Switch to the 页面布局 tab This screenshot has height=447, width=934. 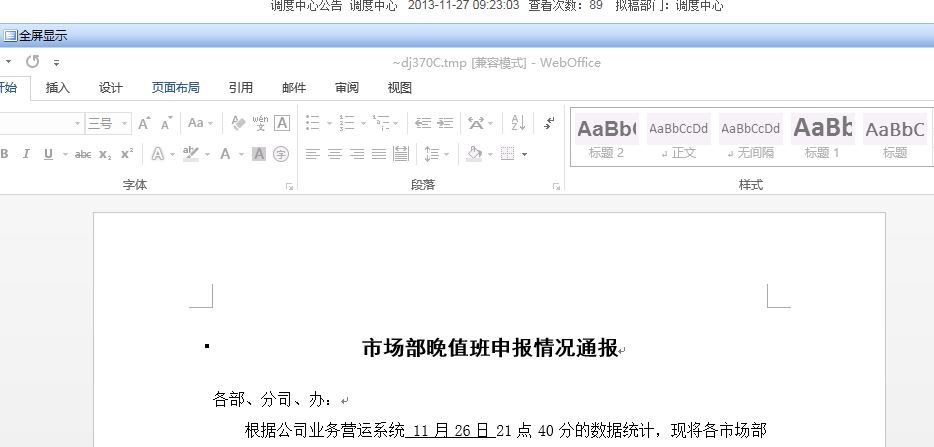(175, 88)
